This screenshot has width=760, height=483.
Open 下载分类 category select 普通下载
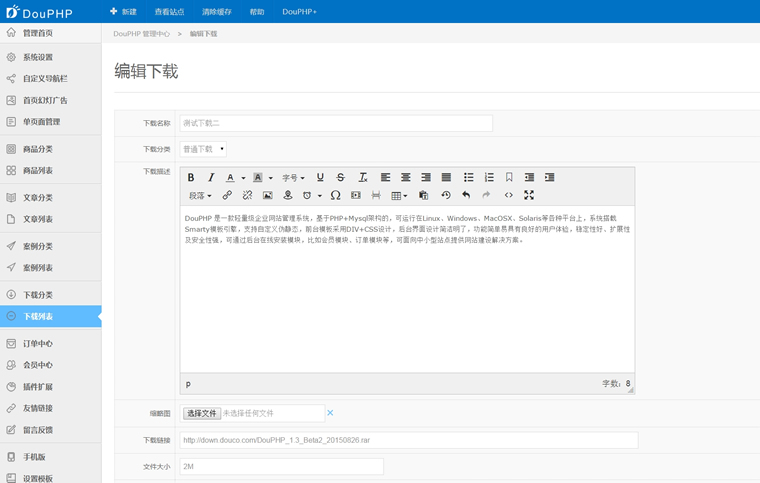click(203, 149)
